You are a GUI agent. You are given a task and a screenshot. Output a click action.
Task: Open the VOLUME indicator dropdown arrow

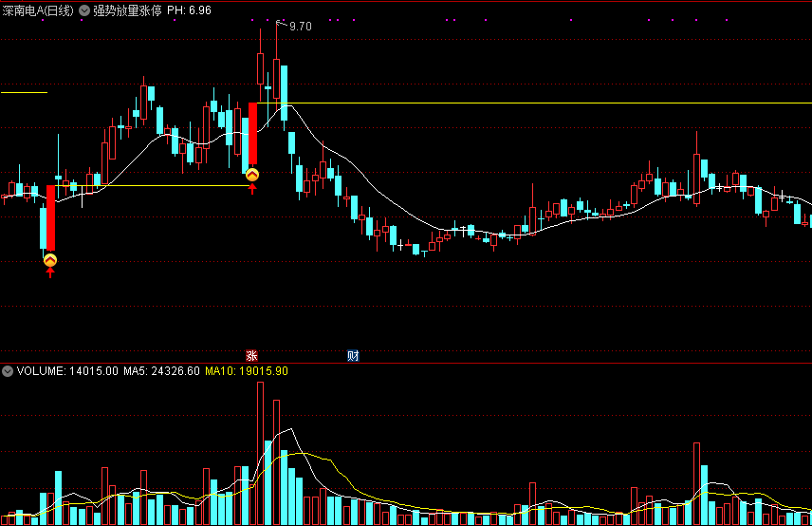coord(8,371)
